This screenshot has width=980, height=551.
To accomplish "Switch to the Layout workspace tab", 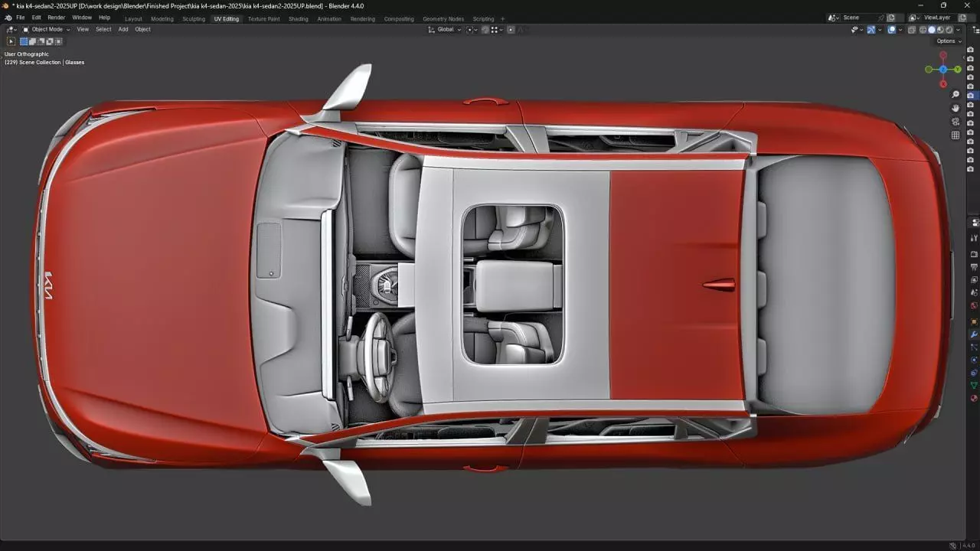I will click(x=133, y=18).
